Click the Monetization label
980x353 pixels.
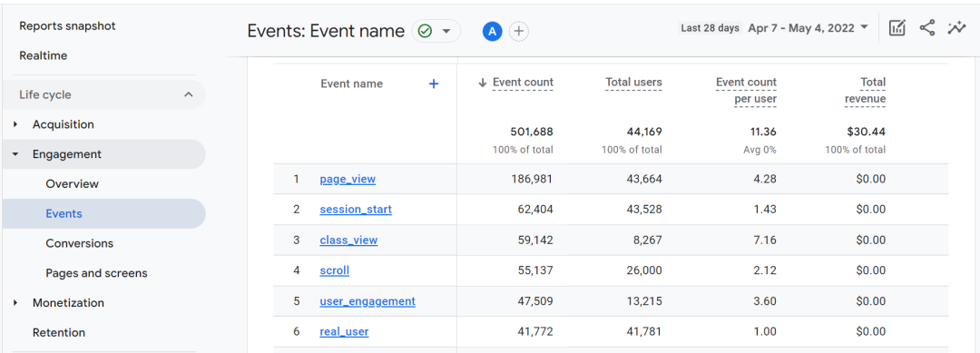click(68, 302)
